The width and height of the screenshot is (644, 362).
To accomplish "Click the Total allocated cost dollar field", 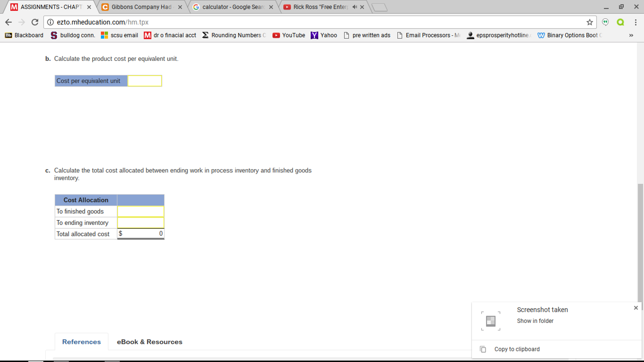I will (x=140, y=234).
